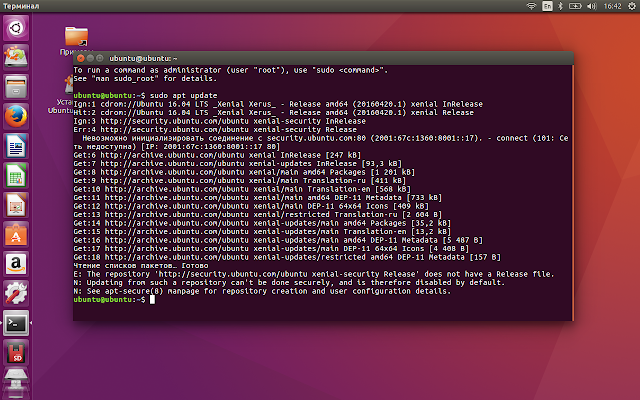This screenshot has width=640, height=400.
Task: Open LibreOffice Calc spreadsheet
Action: tap(16, 176)
